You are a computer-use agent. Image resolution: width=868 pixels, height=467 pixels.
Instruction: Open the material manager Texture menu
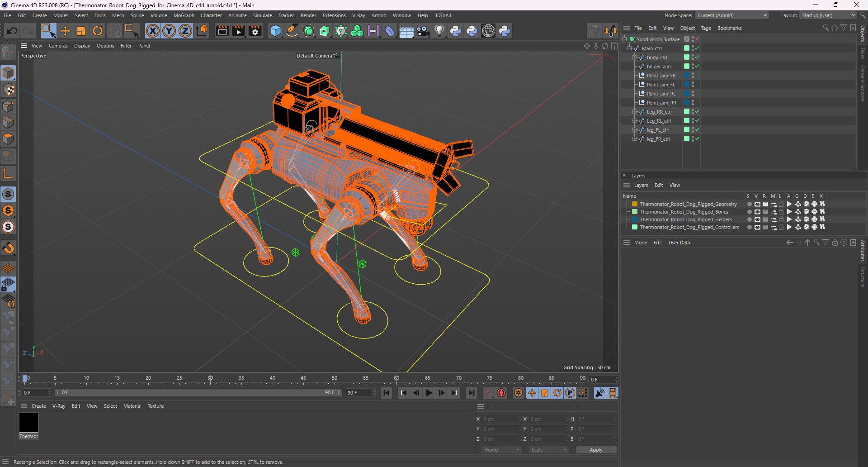coord(156,406)
